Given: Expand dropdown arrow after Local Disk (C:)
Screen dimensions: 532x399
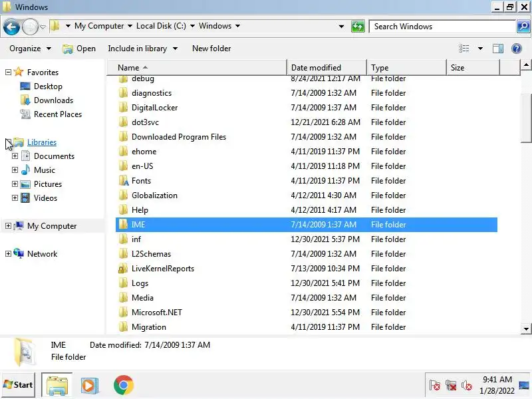Looking at the screenshot, I should click(192, 26).
